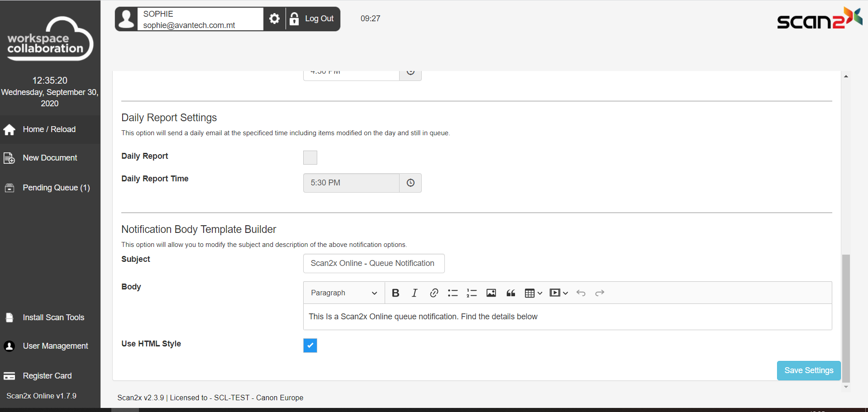The width and height of the screenshot is (868, 412).
Task: Apply italic formatting in Body editor
Action: click(415, 293)
